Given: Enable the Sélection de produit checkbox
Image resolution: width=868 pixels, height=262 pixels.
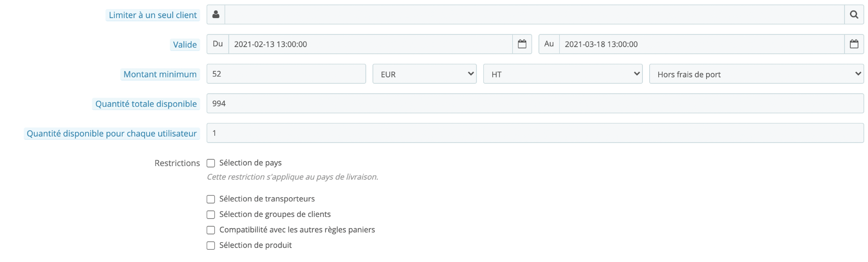Looking at the screenshot, I should point(211,245).
